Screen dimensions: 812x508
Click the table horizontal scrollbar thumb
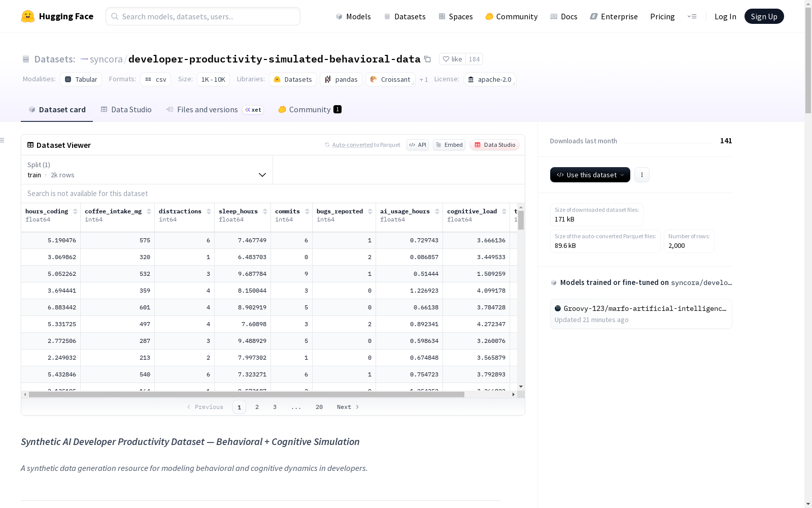tap(247, 394)
